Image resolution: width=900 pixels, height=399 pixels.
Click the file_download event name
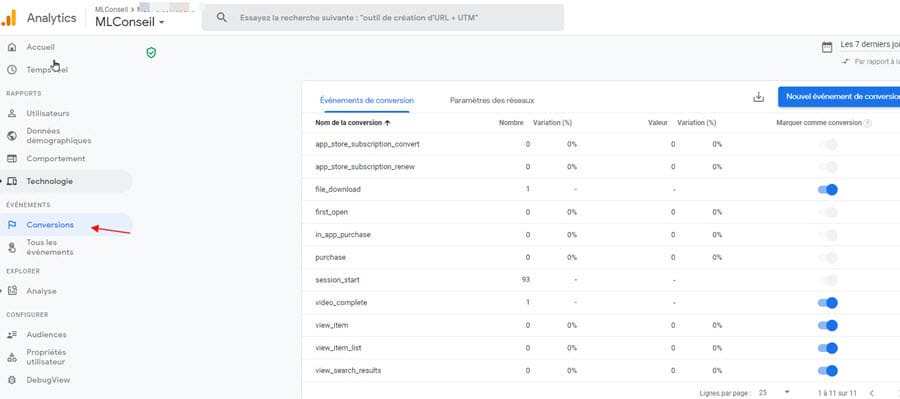point(338,189)
